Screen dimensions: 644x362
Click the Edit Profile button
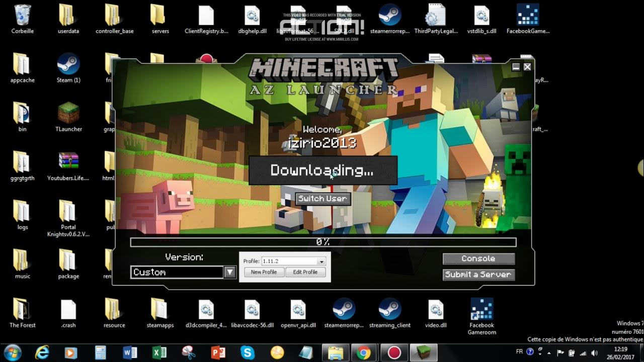click(305, 272)
